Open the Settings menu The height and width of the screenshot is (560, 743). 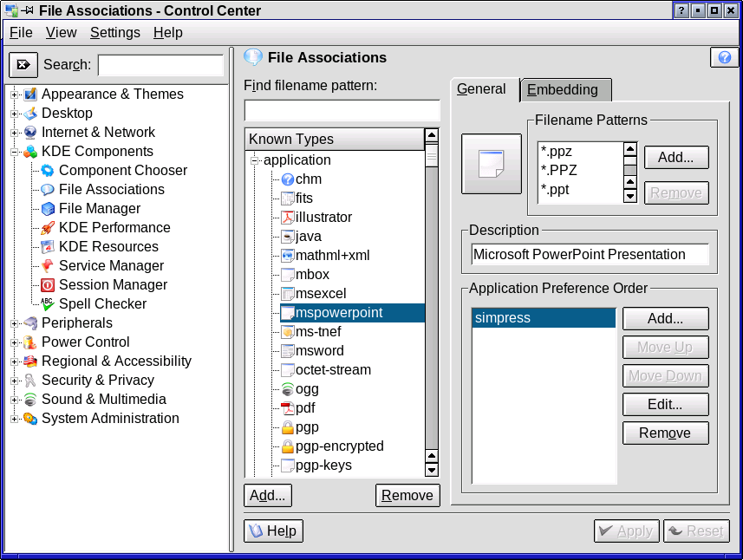(114, 32)
